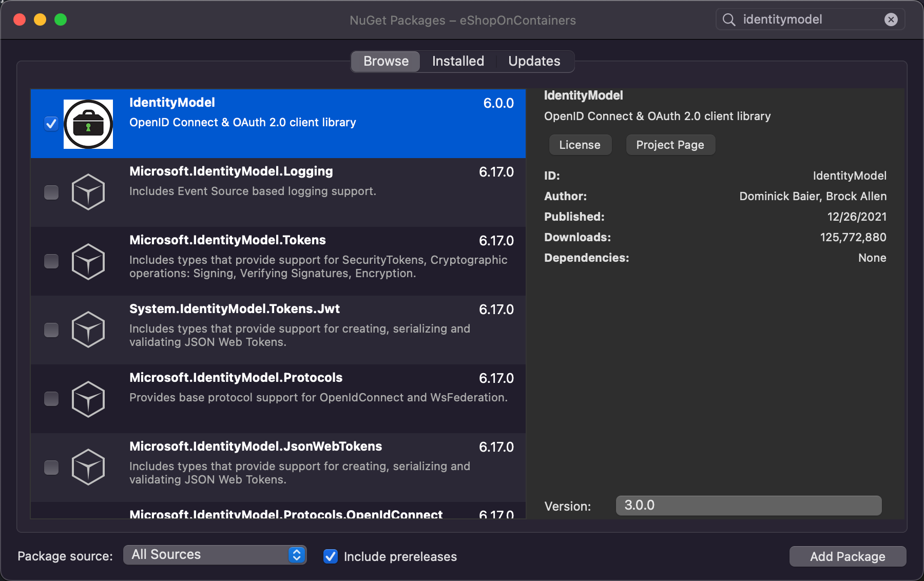This screenshot has height=581, width=924.
Task: Check the Microsoft.IdentityModel.Protocols checkbox
Action: tap(51, 399)
